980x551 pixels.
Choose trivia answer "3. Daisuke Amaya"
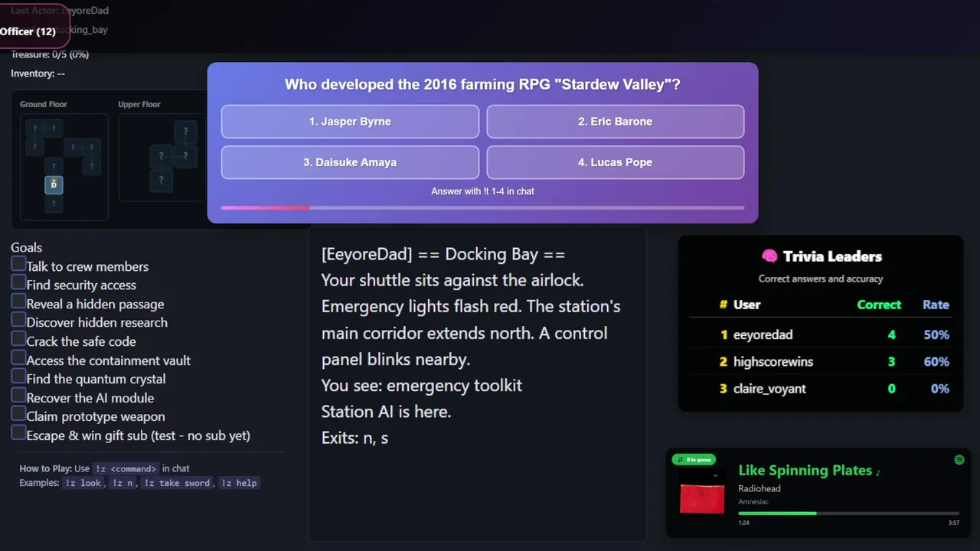350,162
